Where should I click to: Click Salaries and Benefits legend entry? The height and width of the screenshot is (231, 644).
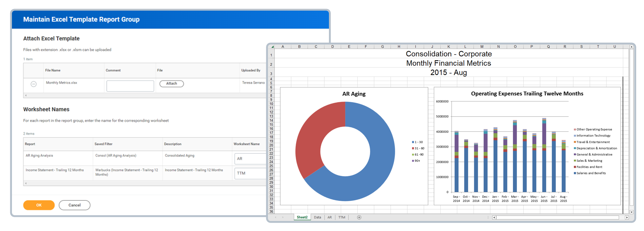point(590,173)
